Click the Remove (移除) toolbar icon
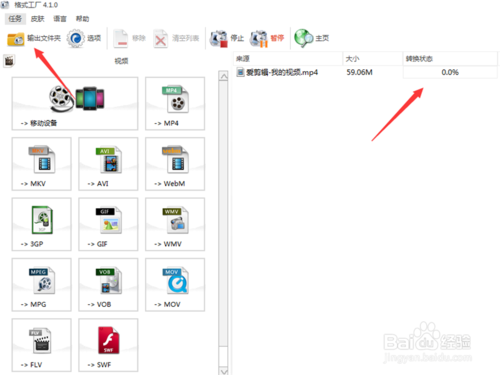Screen dimensions: 500x375 (121, 39)
